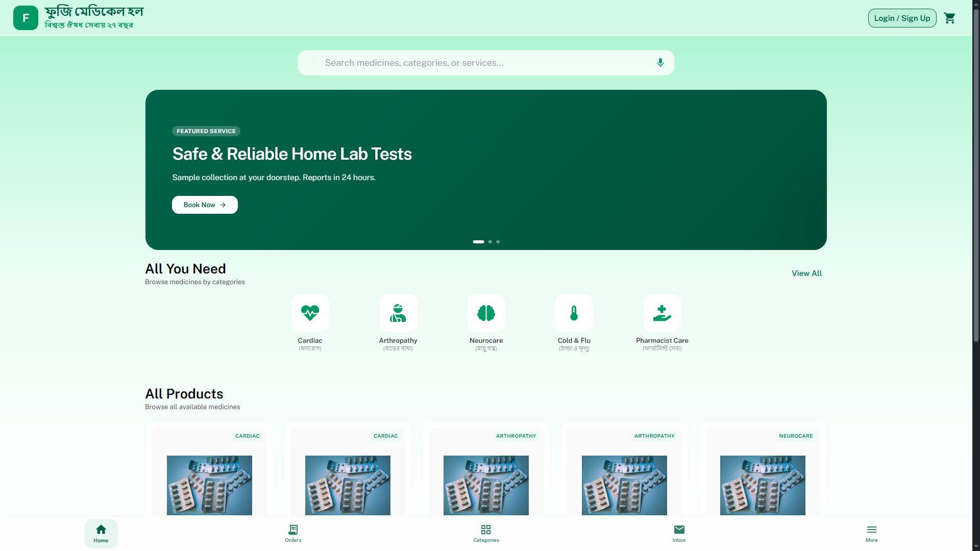Select the first carousel indicator
This screenshot has height=551, width=980.
pos(478,242)
